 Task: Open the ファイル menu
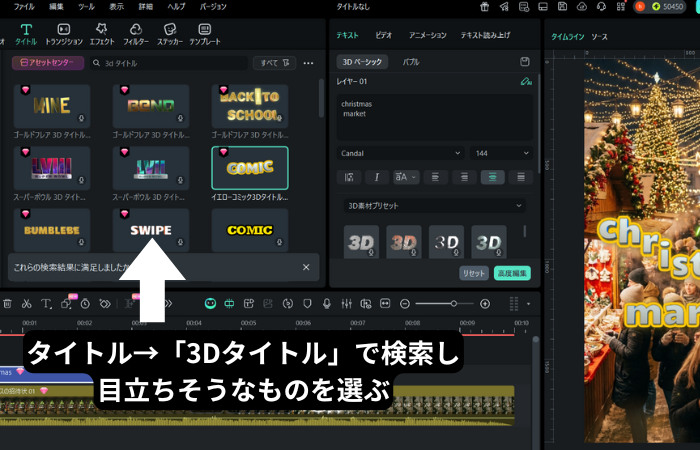tap(24, 6)
